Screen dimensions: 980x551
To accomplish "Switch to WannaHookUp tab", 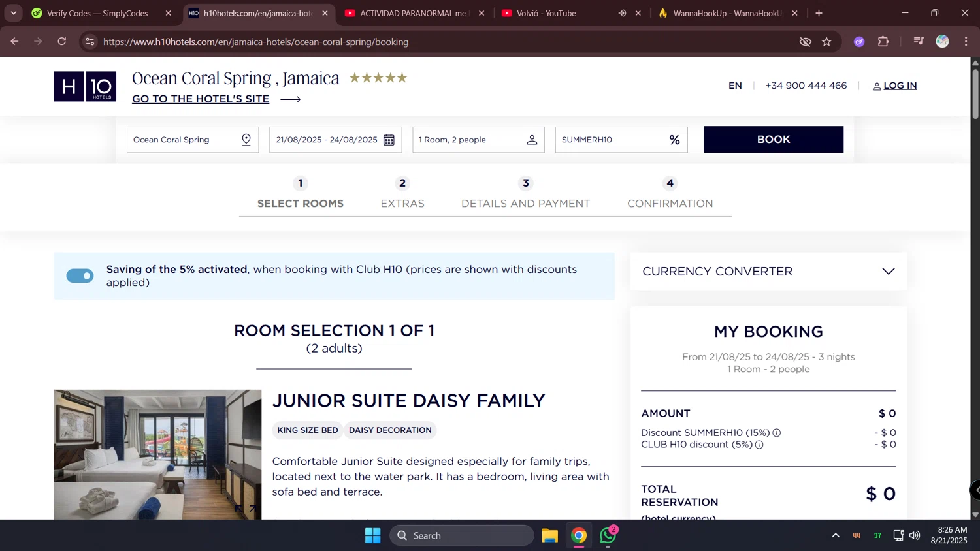I will click(x=728, y=13).
